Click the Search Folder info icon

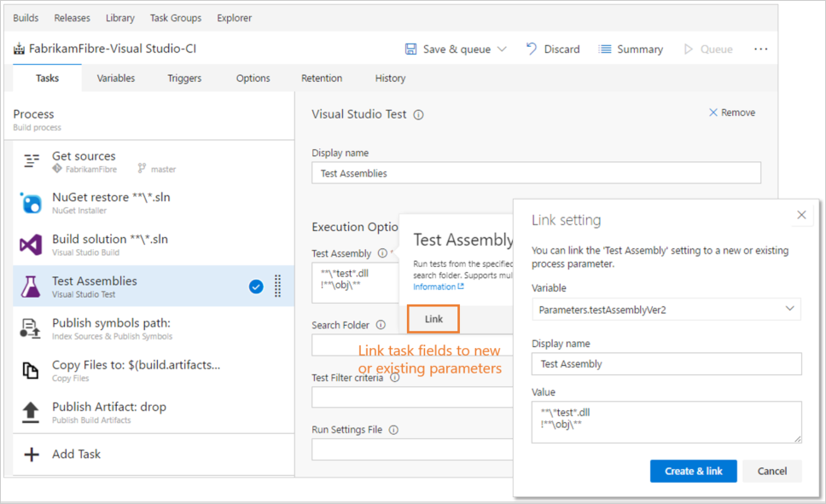(x=381, y=325)
